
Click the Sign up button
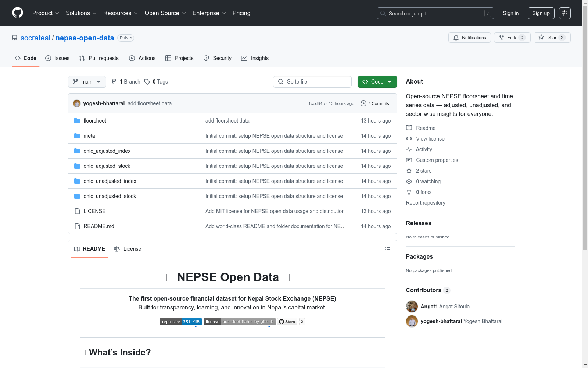(541, 13)
